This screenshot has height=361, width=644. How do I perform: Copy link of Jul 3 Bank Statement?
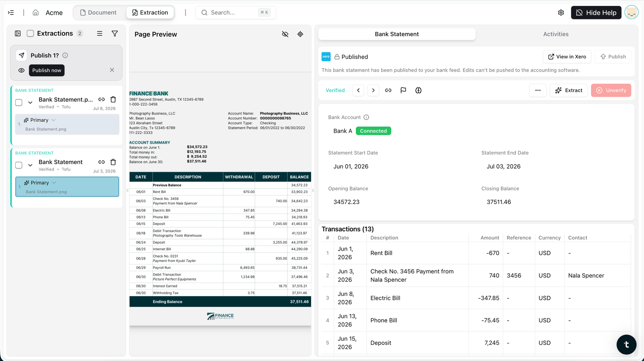101,162
